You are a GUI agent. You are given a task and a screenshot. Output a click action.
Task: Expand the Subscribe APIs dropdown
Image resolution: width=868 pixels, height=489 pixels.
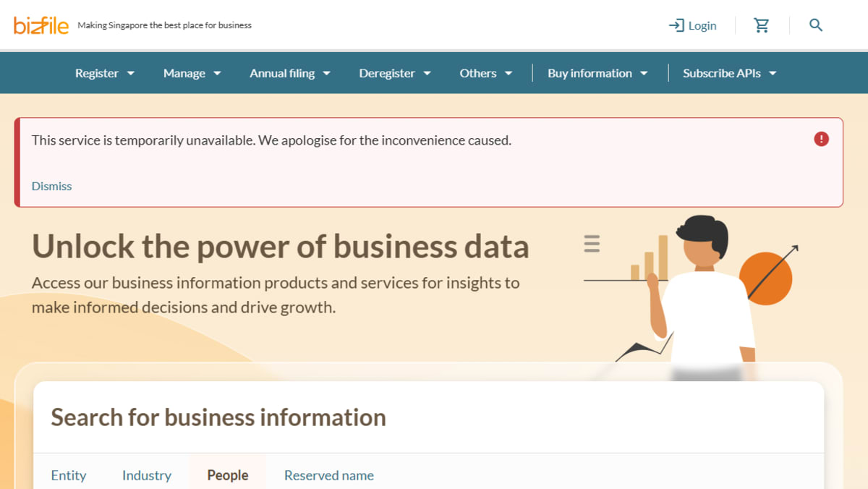tap(730, 73)
